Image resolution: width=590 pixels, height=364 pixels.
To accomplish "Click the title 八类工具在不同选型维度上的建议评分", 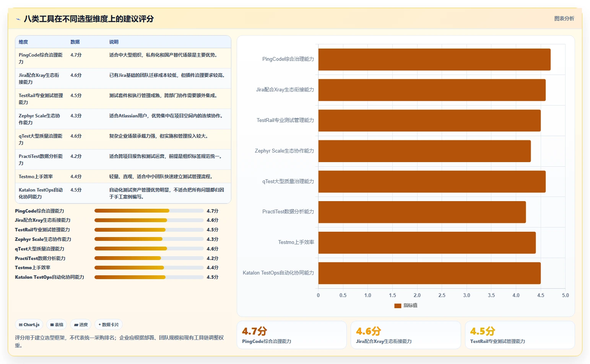I will (x=89, y=19).
